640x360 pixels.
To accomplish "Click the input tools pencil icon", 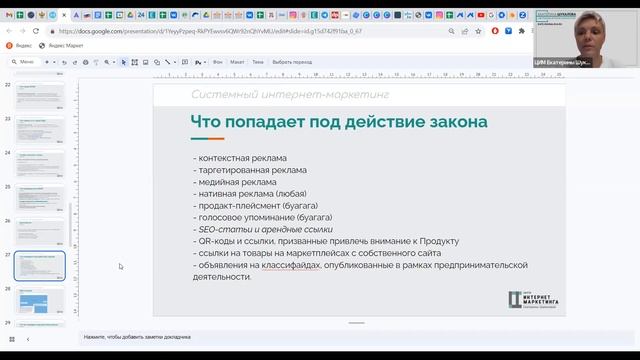I will pyautogui.click(x=198, y=62).
